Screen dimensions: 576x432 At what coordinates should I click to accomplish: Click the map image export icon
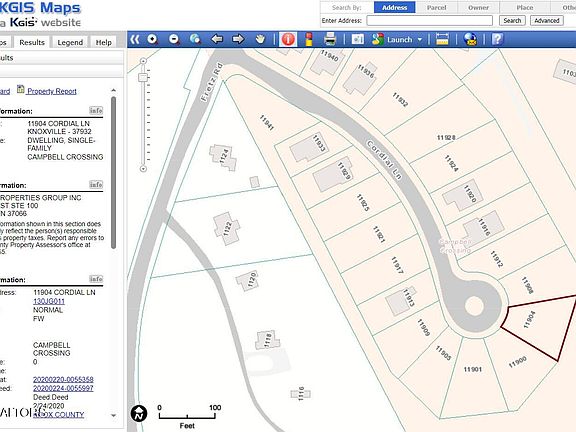[x=357, y=39]
